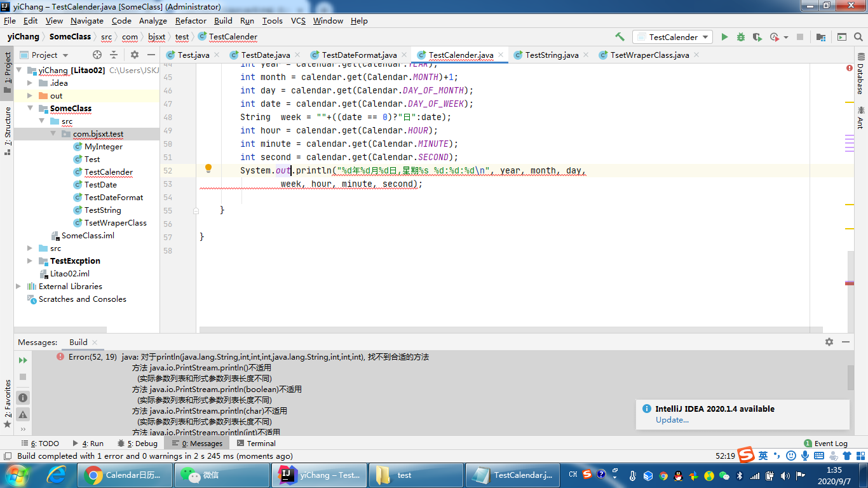Open the 5: Debug tool window button
Screen dimensions: 868x488
(x=137, y=444)
